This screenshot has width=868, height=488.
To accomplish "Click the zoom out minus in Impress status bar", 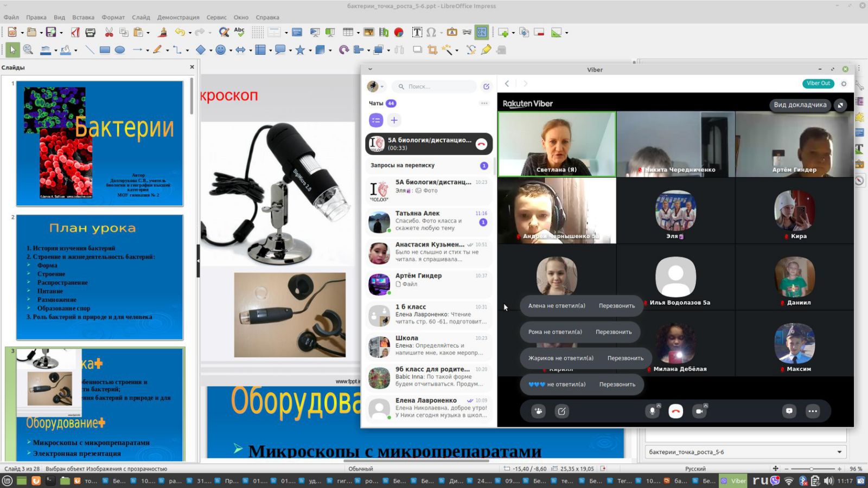I will pos(786,468).
